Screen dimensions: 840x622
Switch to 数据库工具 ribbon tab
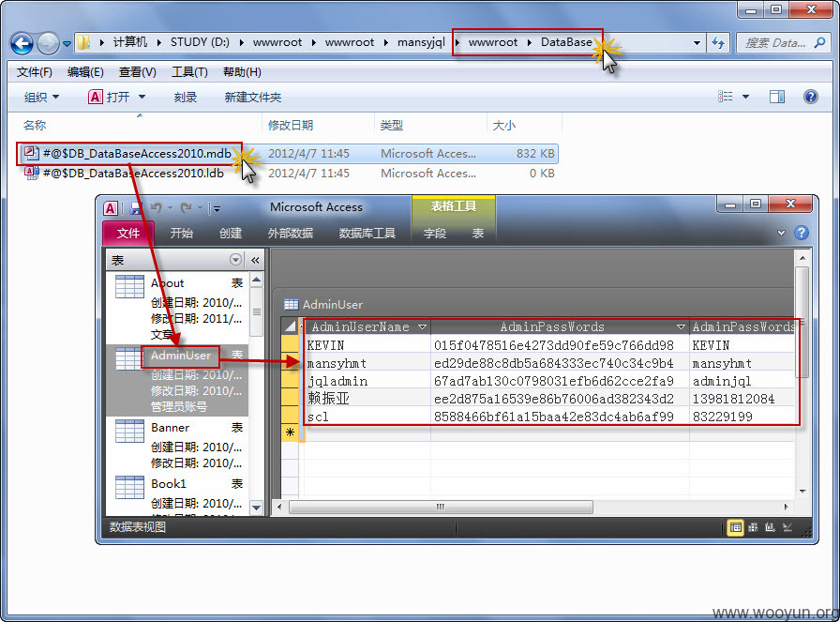(x=367, y=234)
